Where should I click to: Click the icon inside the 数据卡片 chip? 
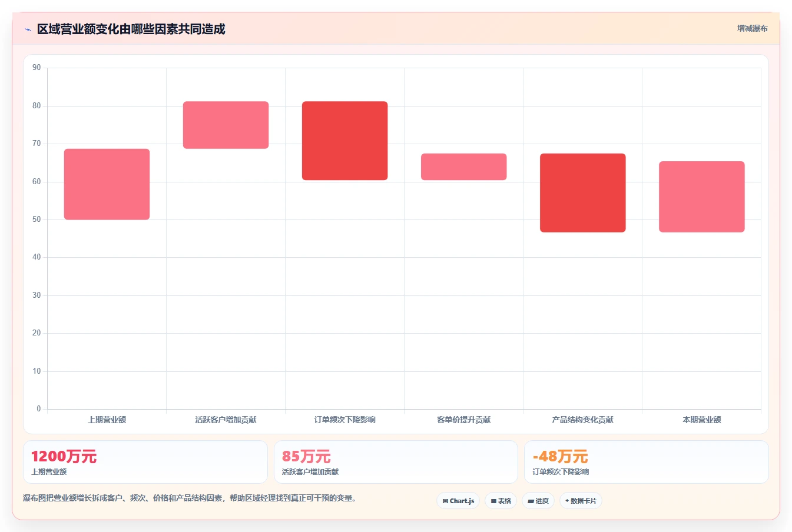coord(567,501)
